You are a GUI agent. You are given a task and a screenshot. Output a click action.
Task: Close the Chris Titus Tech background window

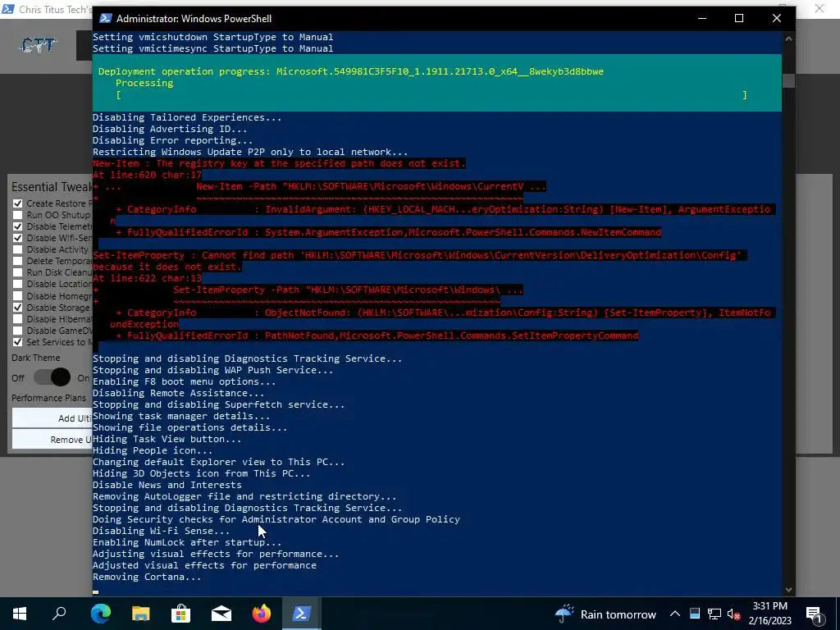pos(819,8)
